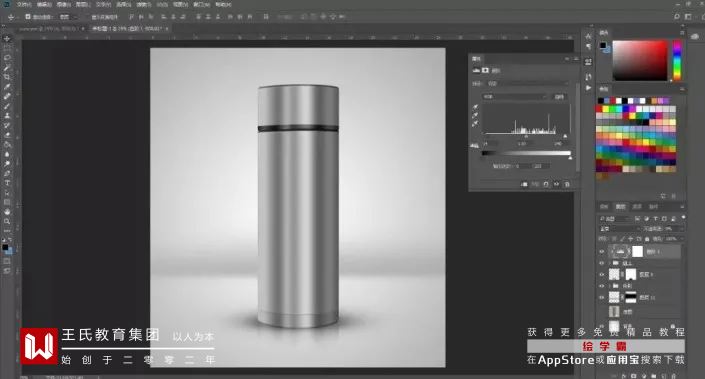This screenshot has width=705, height=379.
Task: Toggle layer filtering switch in Layers panel
Action: [683, 218]
